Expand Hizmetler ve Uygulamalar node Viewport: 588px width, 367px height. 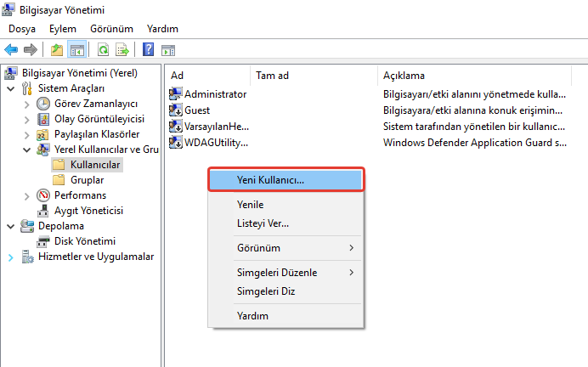pos(10,257)
